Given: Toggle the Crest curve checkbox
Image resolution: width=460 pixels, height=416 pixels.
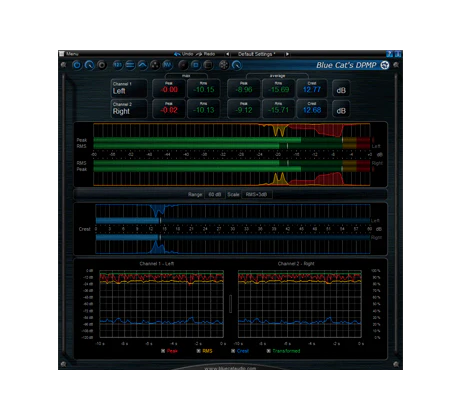Looking at the screenshot, I should 233,351.
